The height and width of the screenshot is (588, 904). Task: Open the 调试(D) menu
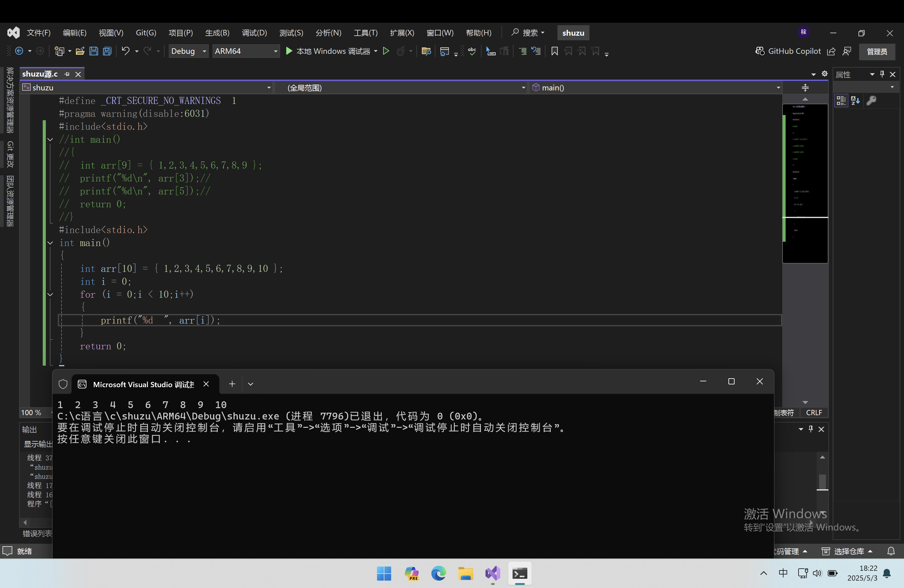pos(255,33)
